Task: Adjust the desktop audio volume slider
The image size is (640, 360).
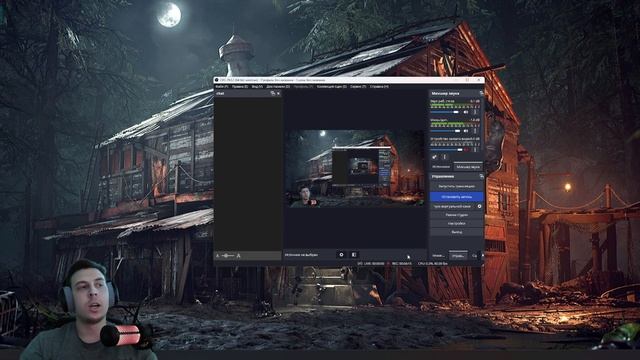Action: coord(445,112)
